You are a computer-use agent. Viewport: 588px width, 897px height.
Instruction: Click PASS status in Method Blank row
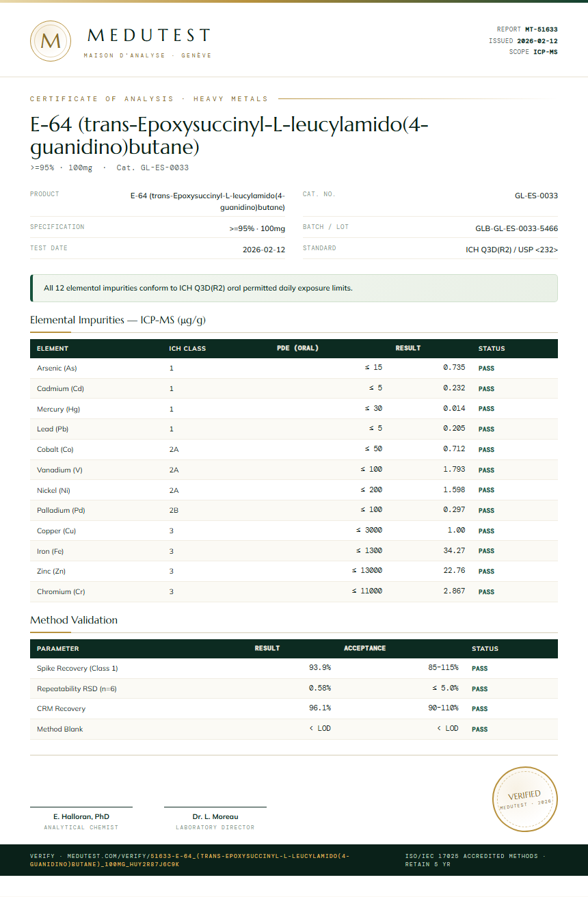[x=479, y=729]
